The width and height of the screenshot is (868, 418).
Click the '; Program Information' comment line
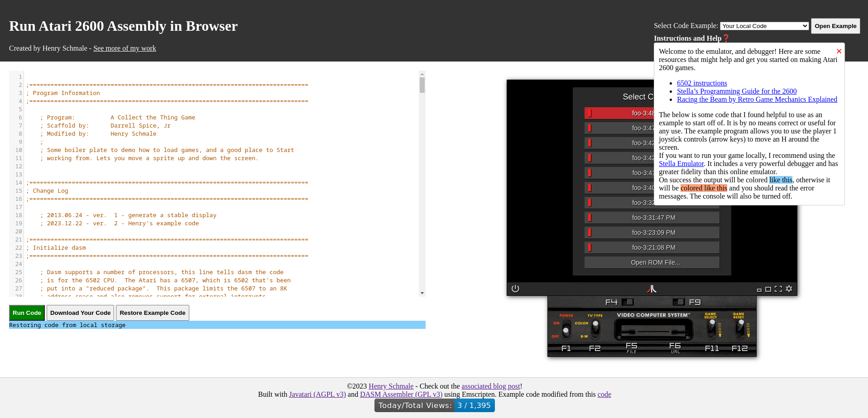tap(63, 93)
